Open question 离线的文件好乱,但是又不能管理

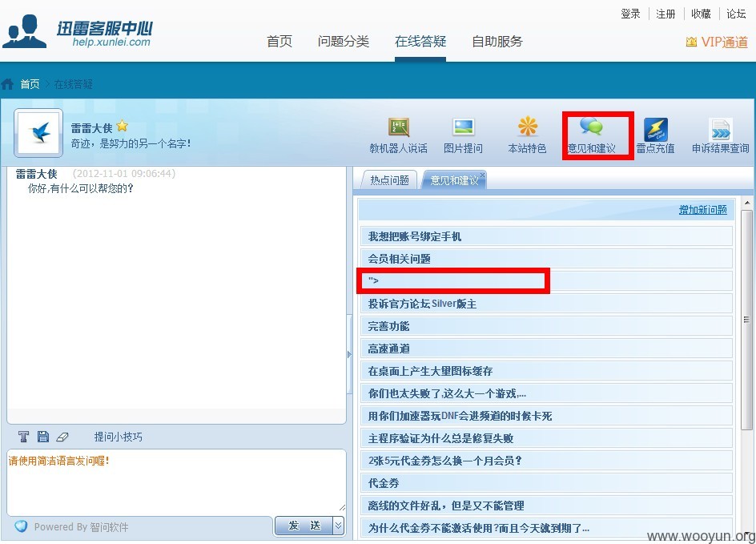coord(546,506)
